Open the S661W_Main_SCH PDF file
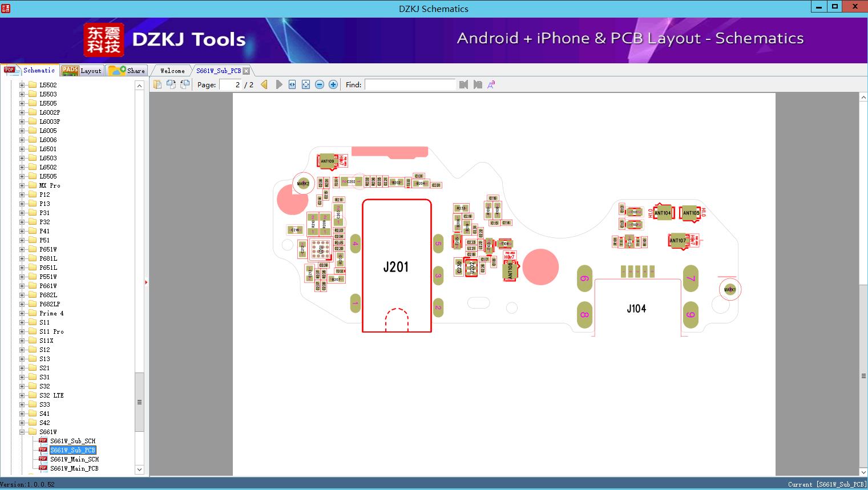 coord(74,459)
